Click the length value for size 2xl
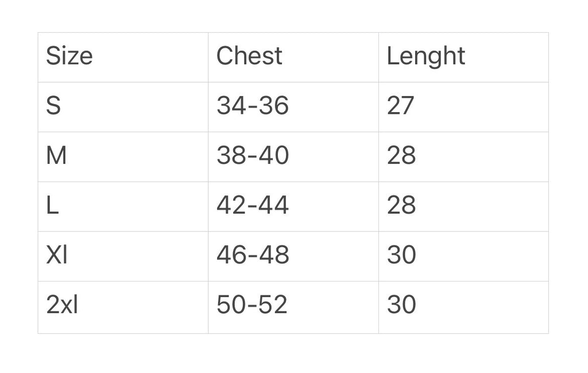Image resolution: width=588 pixels, height=373 pixels. [401, 305]
